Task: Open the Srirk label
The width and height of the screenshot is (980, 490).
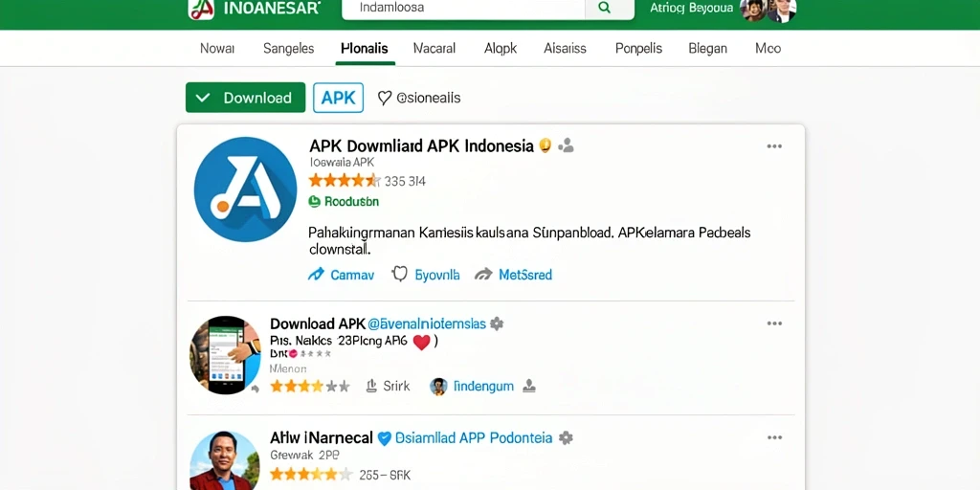Action: pyautogui.click(x=396, y=387)
